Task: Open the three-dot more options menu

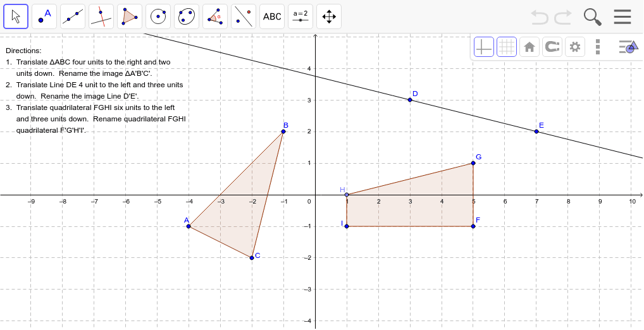Action: pos(598,47)
